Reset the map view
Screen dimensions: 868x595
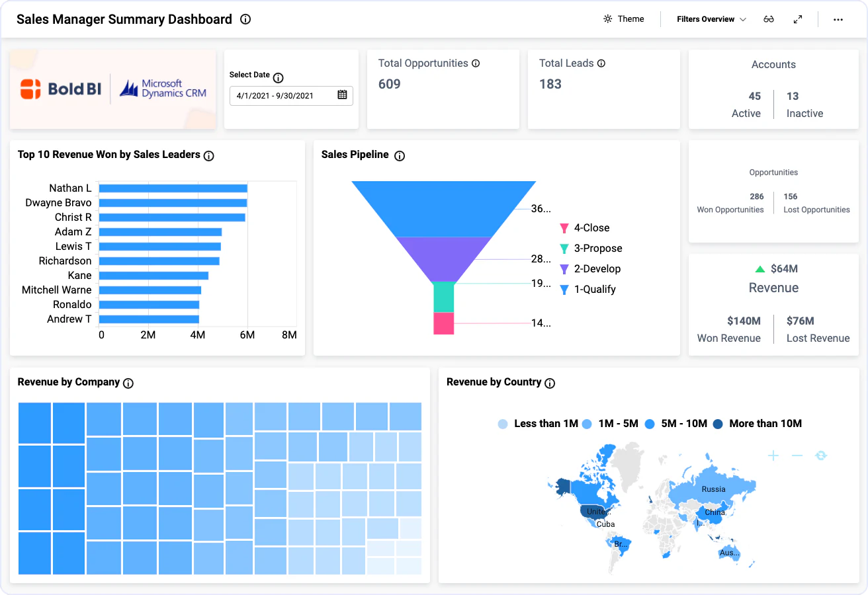pyautogui.click(x=821, y=456)
